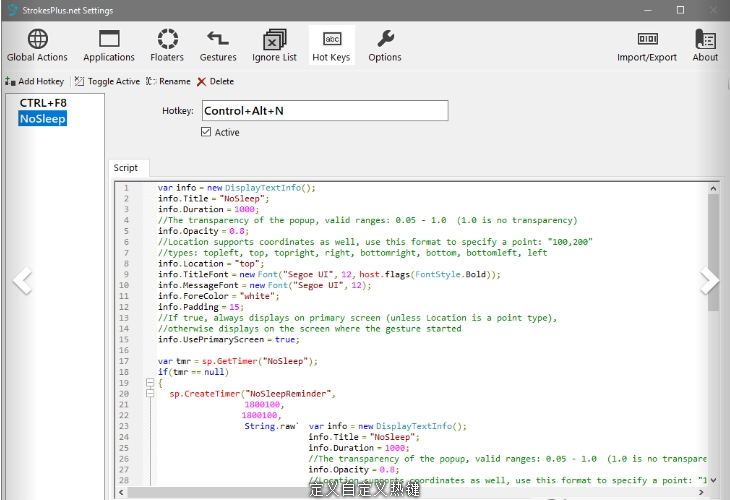Select the Hot Keys tab
Screen dimensions: 730x500
(331, 45)
